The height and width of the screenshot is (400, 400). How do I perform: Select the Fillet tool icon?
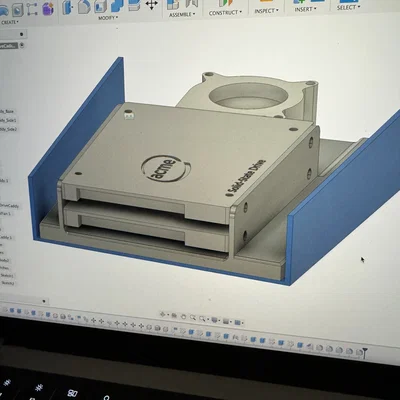[x=84, y=7]
